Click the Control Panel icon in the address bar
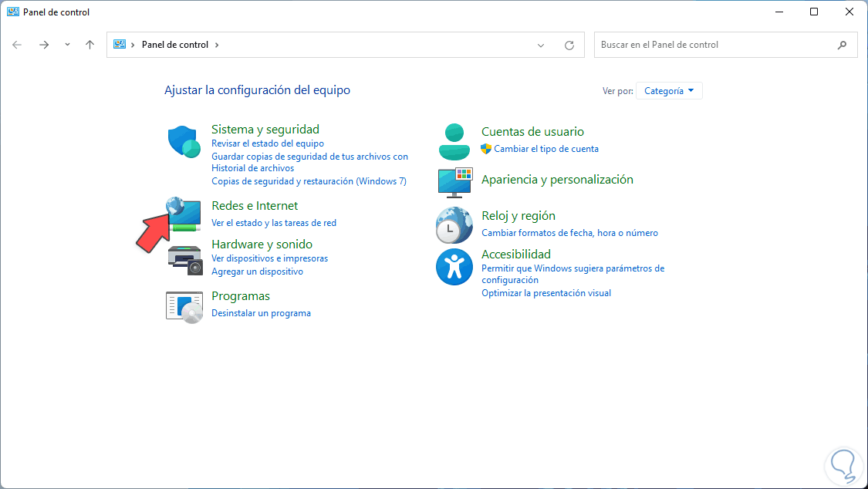 (x=120, y=45)
